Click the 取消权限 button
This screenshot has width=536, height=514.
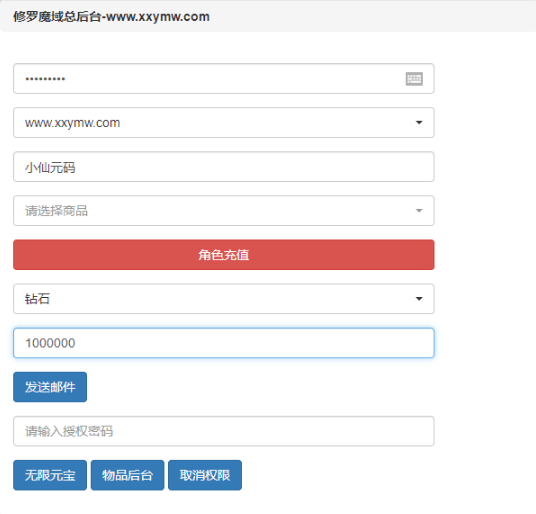(205, 475)
